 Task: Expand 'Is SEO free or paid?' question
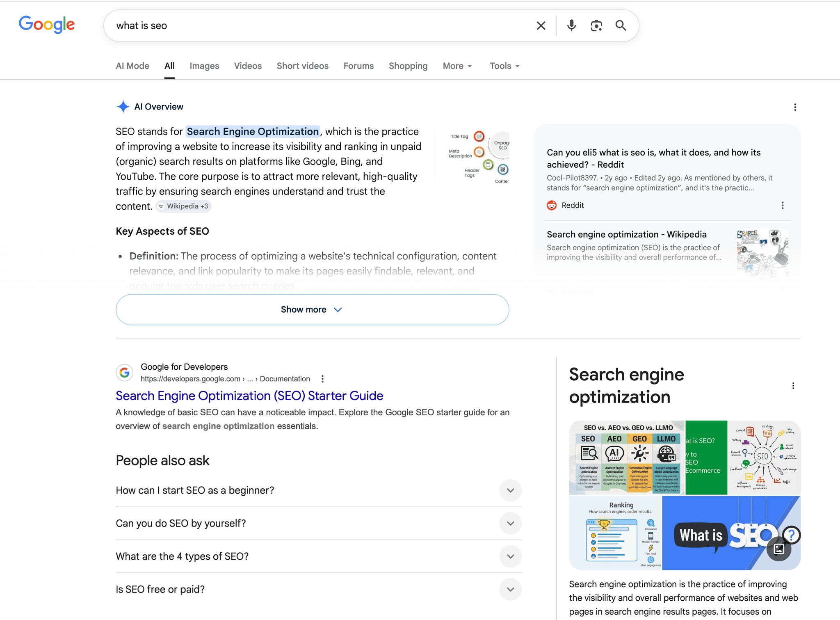click(319, 589)
